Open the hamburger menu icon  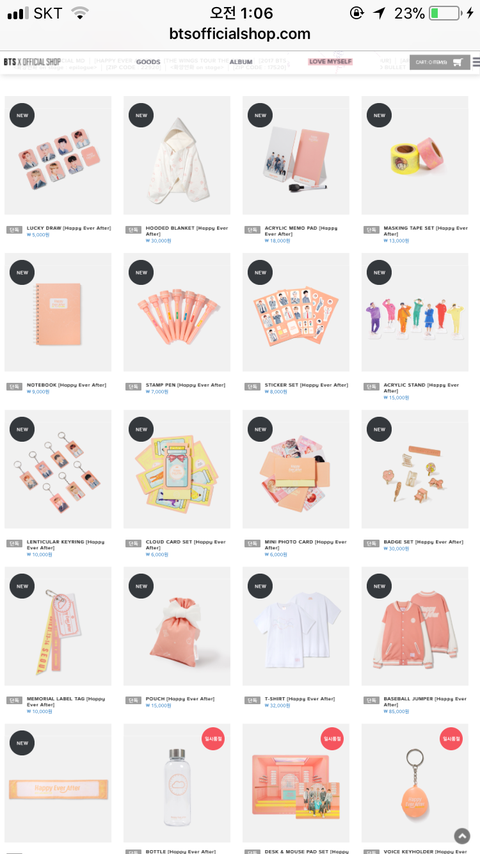tap(476, 62)
